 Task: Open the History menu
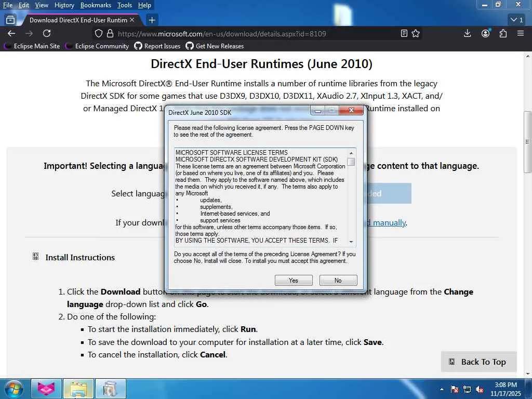[64, 5]
